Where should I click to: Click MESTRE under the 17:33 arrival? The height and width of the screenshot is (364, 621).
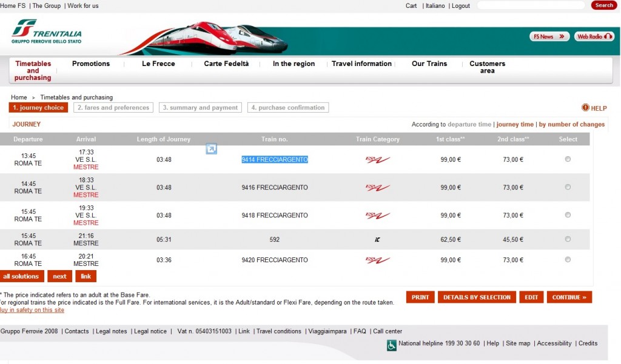[x=86, y=167]
